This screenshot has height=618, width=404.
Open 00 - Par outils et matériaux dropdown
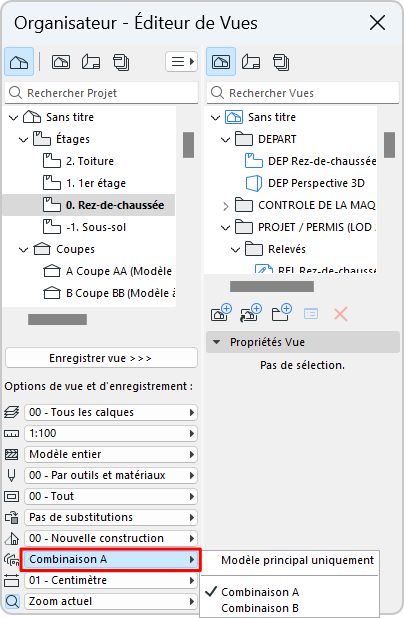(x=111, y=475)
